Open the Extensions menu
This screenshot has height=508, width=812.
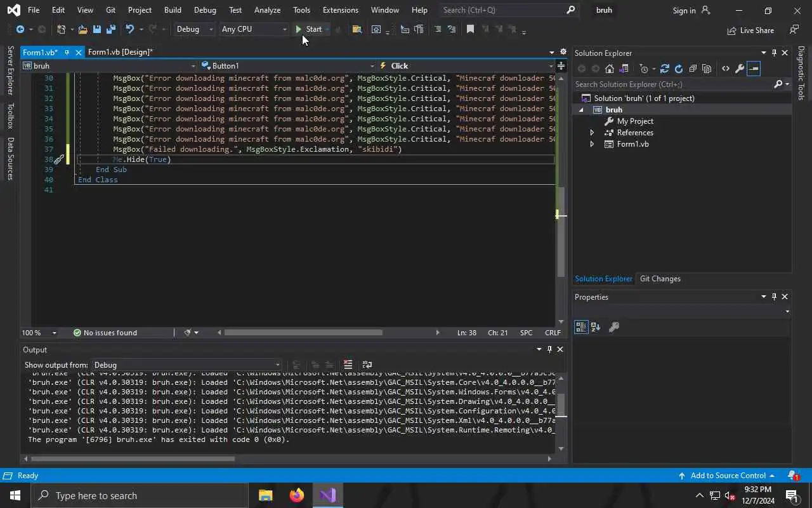click(x=340, y=10)
